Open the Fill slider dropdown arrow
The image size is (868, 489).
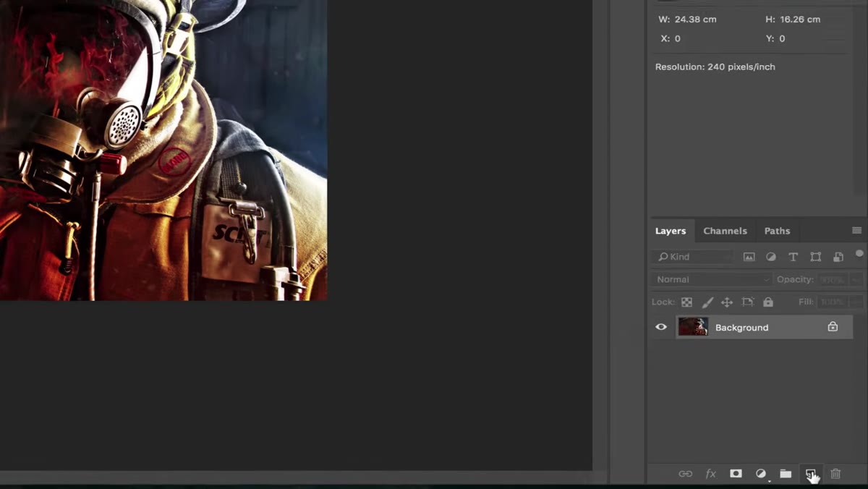856,302
